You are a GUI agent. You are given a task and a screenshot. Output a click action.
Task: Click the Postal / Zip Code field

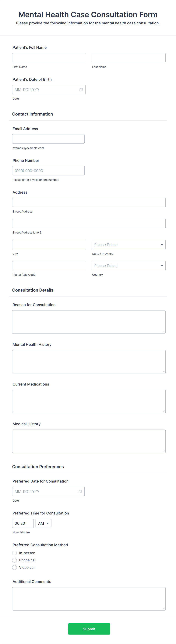pos(49,265)
